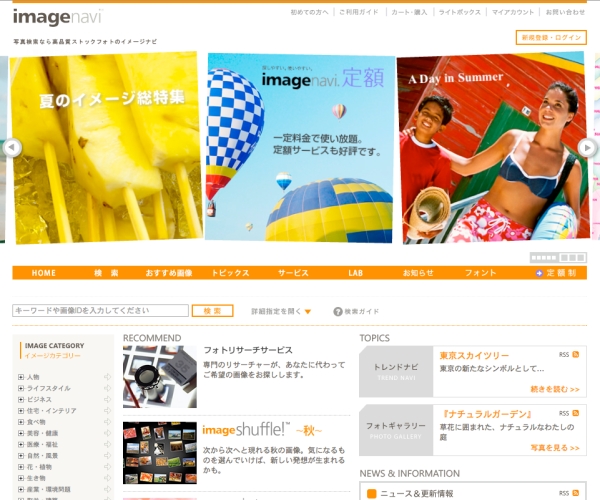Expand the ビジネス category plus box
Screen dimensions: 600x500
[21, 399]
